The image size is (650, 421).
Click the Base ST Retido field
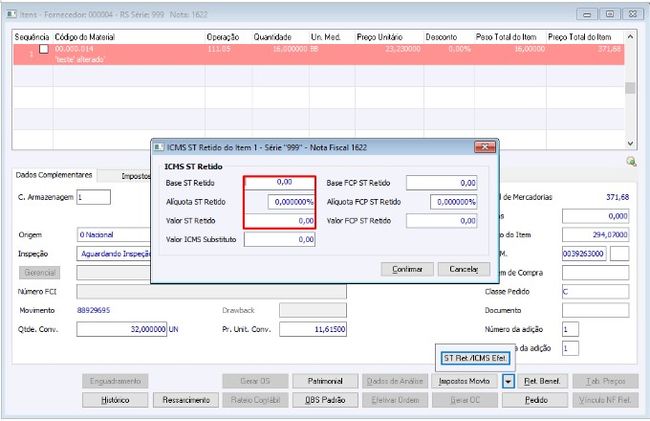280,182
